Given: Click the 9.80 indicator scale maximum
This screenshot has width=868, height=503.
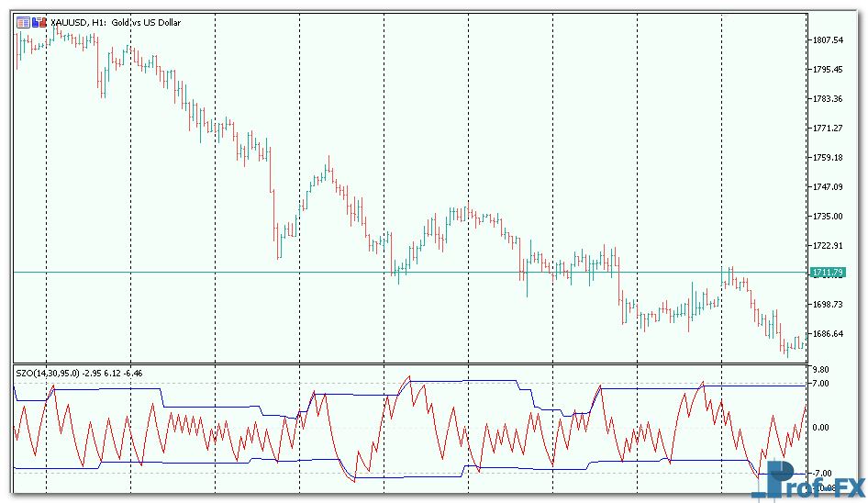Looking at the screenshot, I should coord(821,371).
